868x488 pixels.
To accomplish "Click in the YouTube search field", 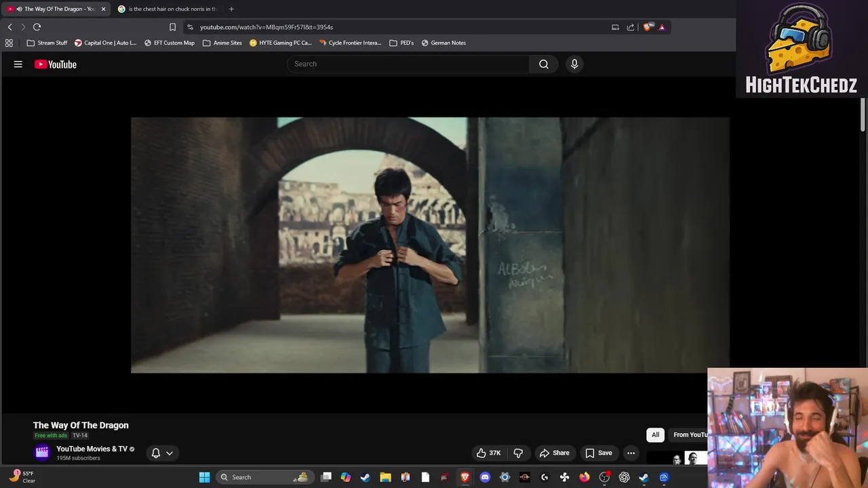I will (x=408, y=64).
